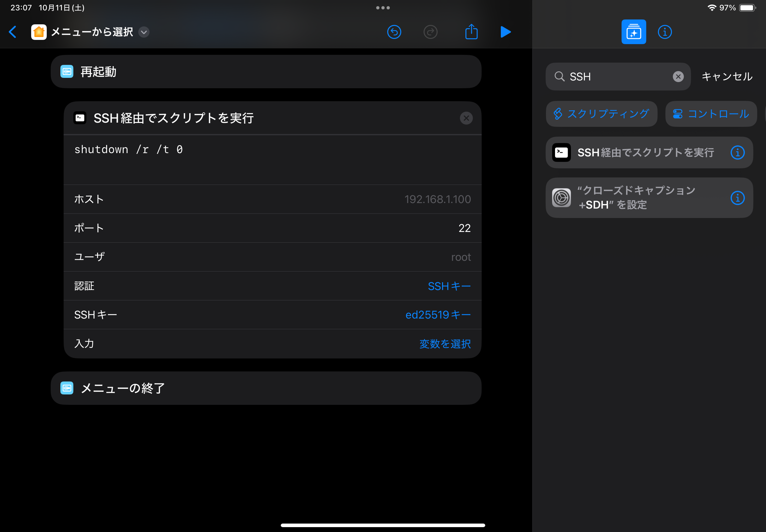Image resolution: width=766 pixels, height=532 pixels.
Task: Tap the info icon next to action library
Action: pyautogui.click(x=664, y=32)
